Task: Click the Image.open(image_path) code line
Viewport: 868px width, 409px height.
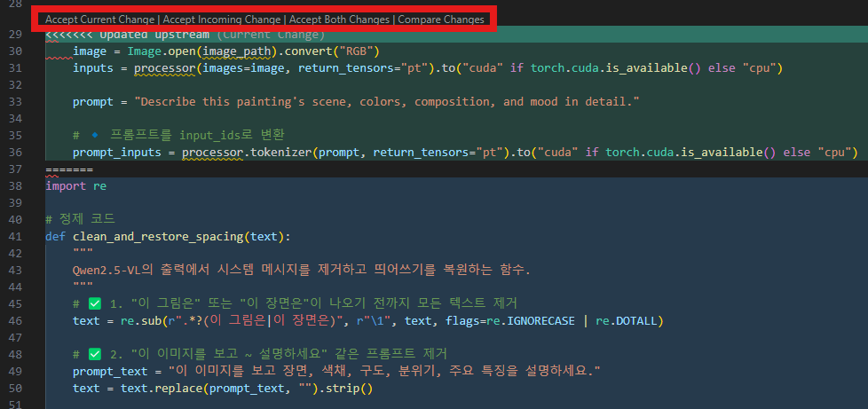Action: point(225,51)
